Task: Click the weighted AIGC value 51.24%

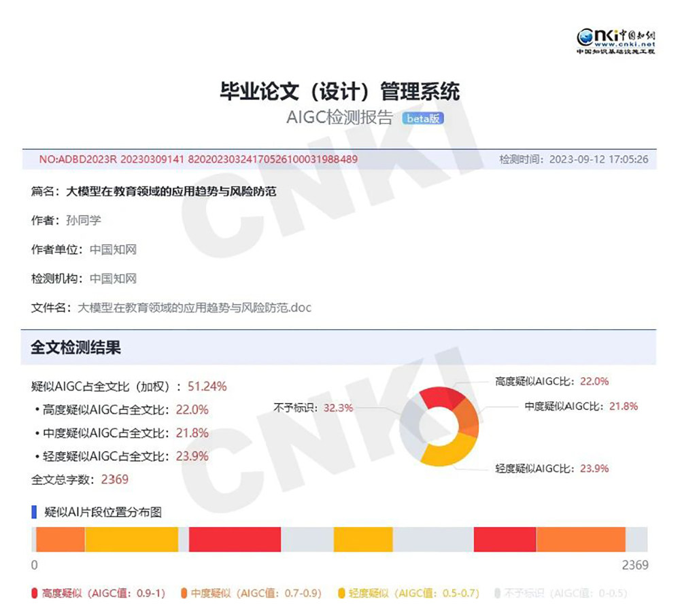Action: tap(207, 386)
